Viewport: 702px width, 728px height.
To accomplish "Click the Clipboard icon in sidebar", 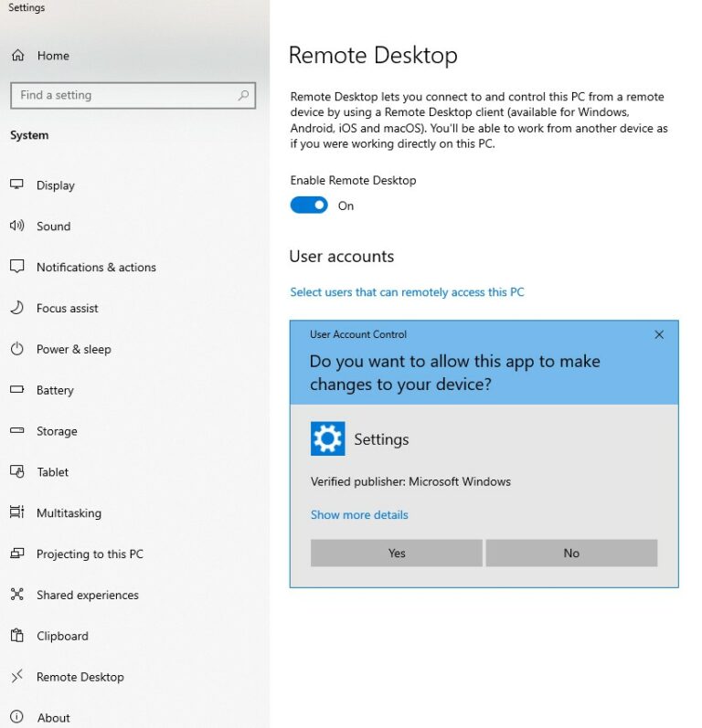I will coord(16,636).
